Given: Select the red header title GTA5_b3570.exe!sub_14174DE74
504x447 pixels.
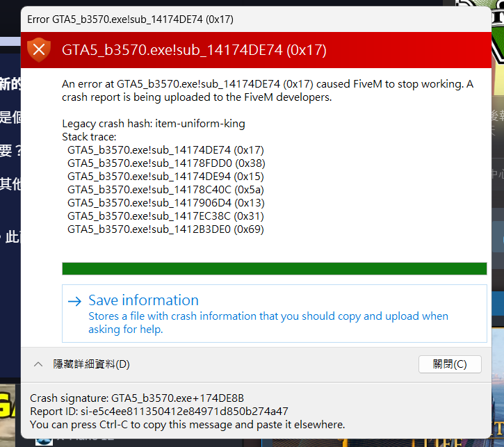Looking at the screenshot, I should (x=194, y=50).
